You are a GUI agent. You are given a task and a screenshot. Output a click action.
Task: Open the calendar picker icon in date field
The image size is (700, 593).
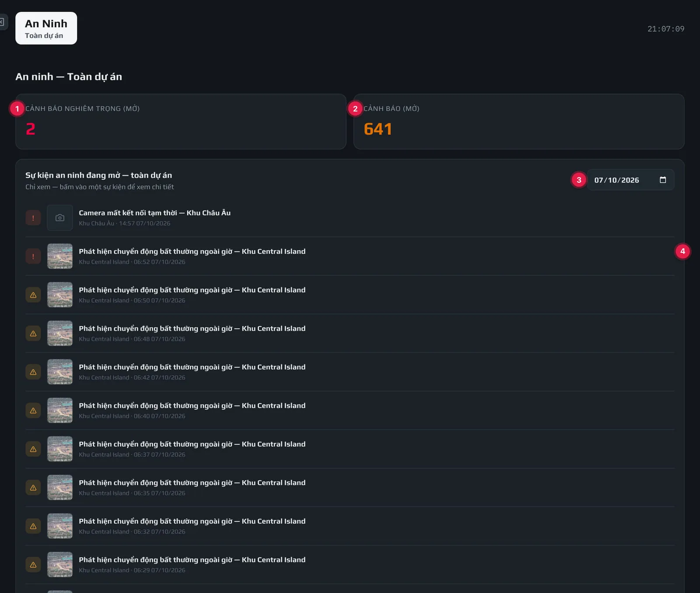(663, 180)
